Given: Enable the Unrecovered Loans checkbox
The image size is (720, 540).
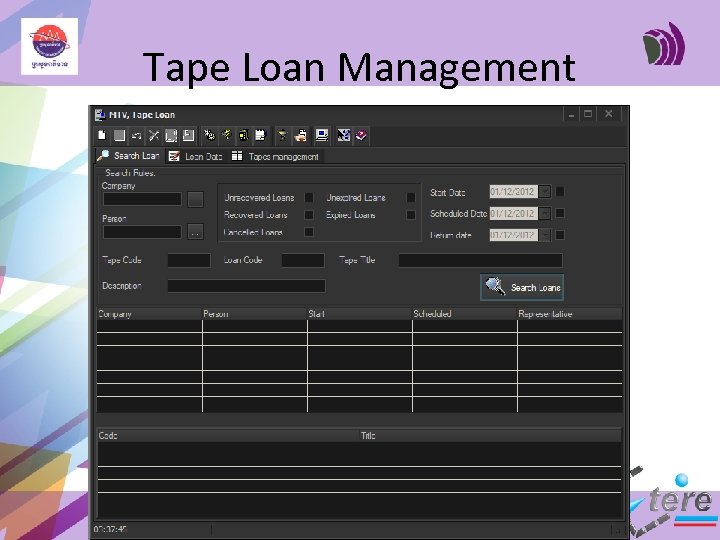Looking at the screenshot, I should [309, 197].
